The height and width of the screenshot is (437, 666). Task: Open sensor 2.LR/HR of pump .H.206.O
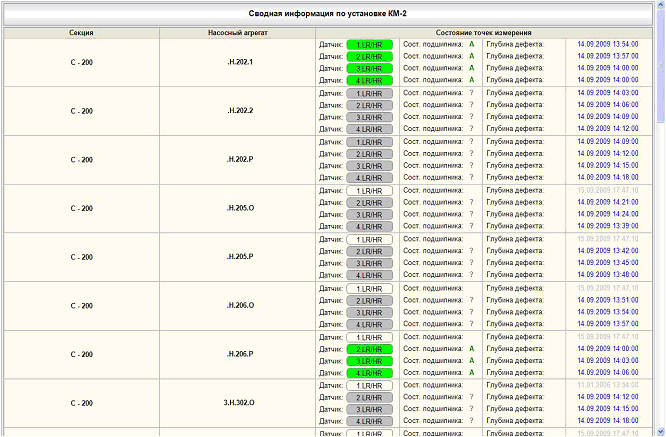tap(369, 301)
